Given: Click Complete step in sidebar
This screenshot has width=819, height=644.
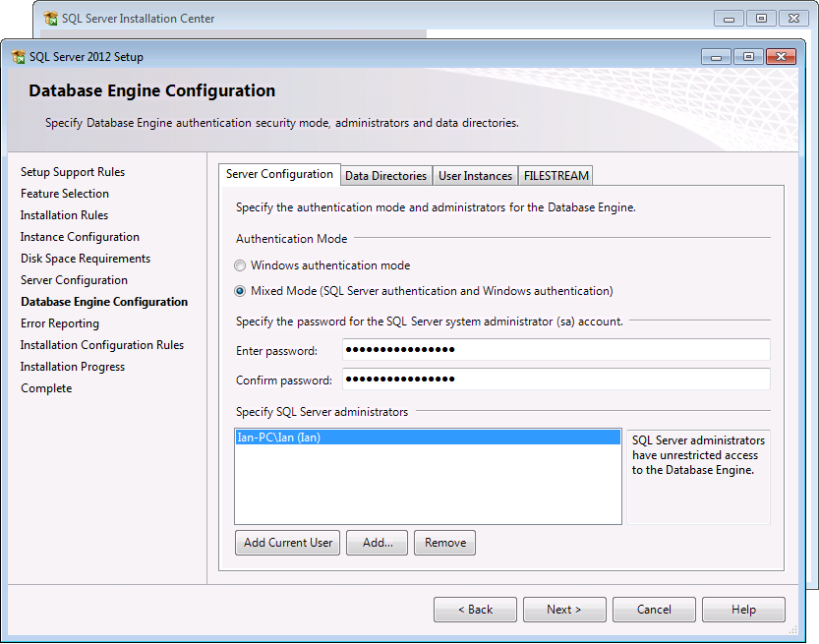Looking at the screenshot, I should click(x=46, y=388).
